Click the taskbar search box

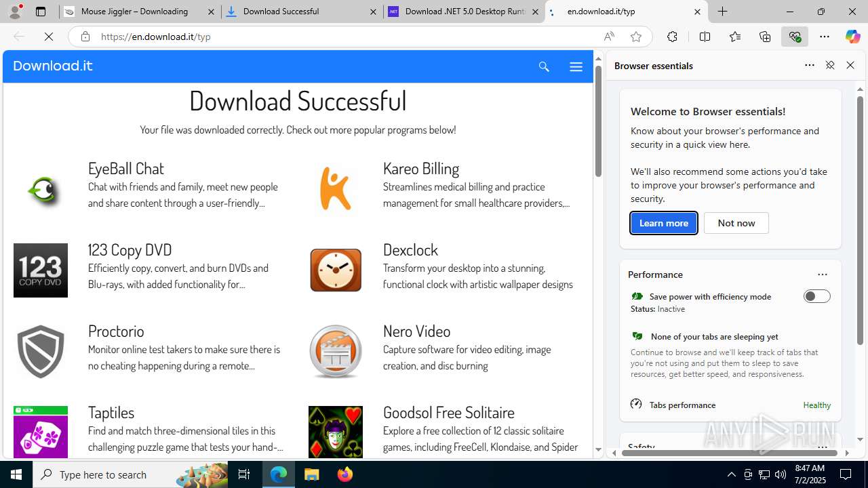(132, 474)
